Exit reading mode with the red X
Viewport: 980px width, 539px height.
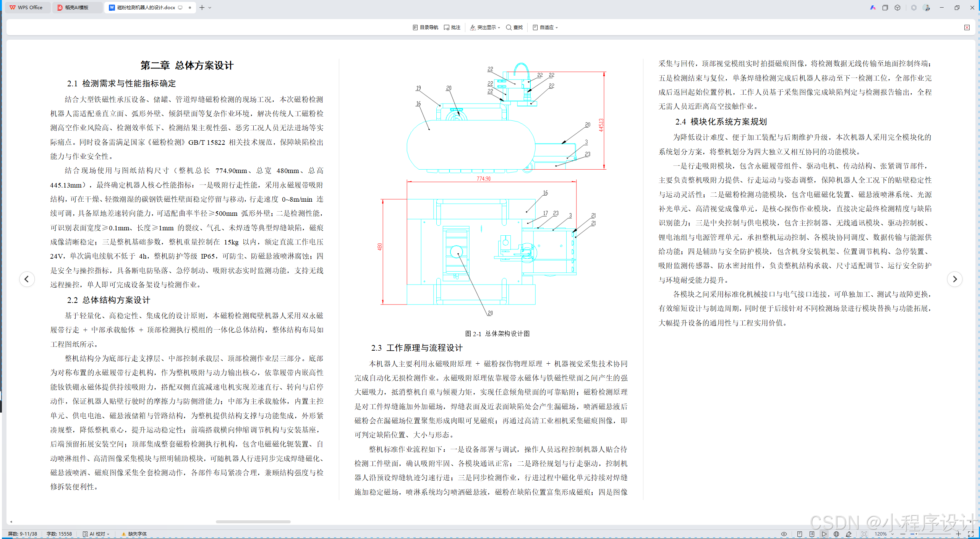tap(967, 28)
